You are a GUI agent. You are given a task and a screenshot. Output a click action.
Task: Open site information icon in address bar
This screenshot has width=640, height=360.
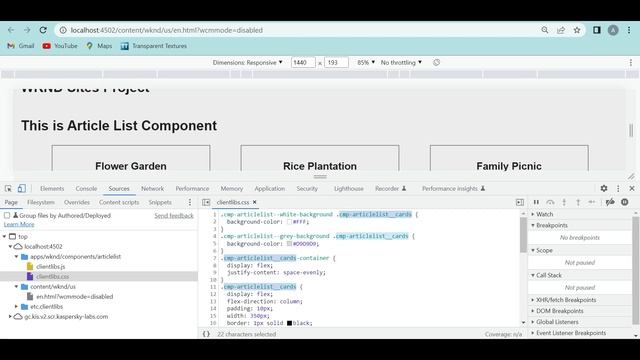(63, 30)
